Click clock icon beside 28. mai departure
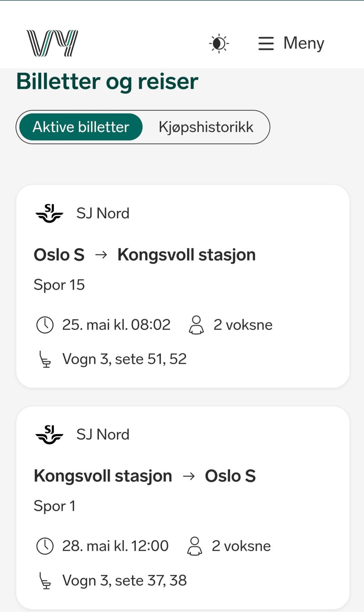364x612 pixels. 45,546
